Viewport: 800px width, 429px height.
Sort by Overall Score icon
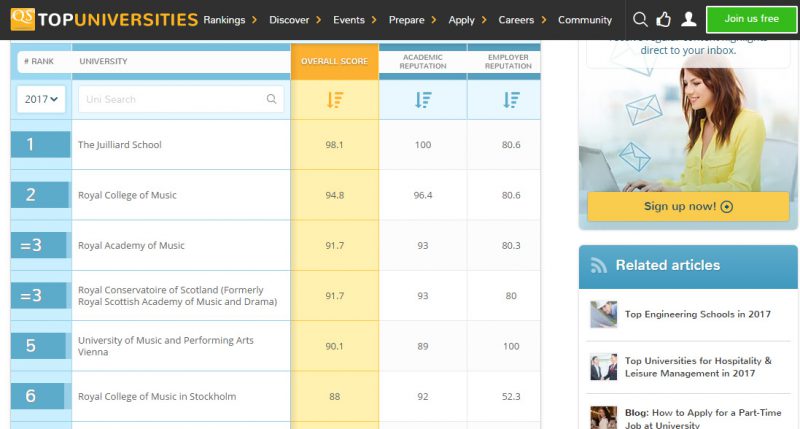point(335,99)
